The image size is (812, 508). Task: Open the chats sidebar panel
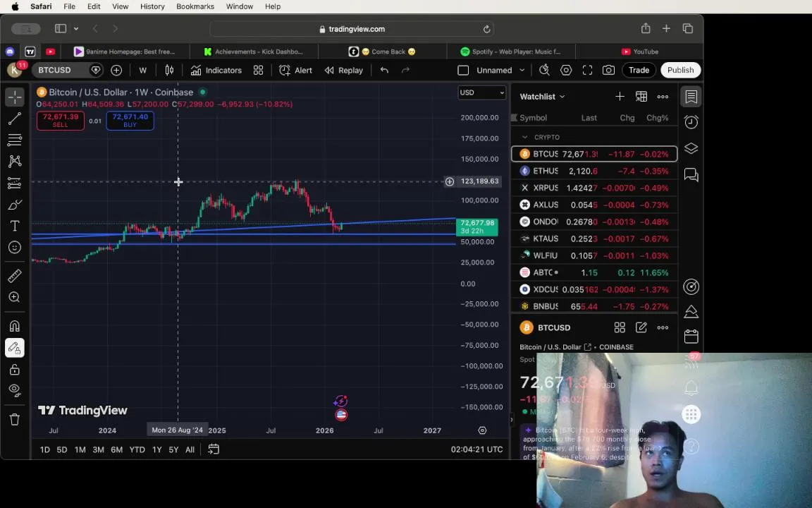[x=691, y=175]
